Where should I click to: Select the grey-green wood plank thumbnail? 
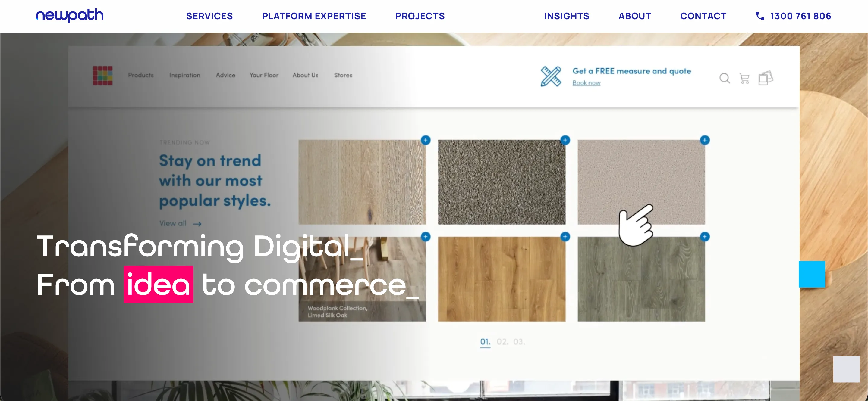tap(641, 279)
